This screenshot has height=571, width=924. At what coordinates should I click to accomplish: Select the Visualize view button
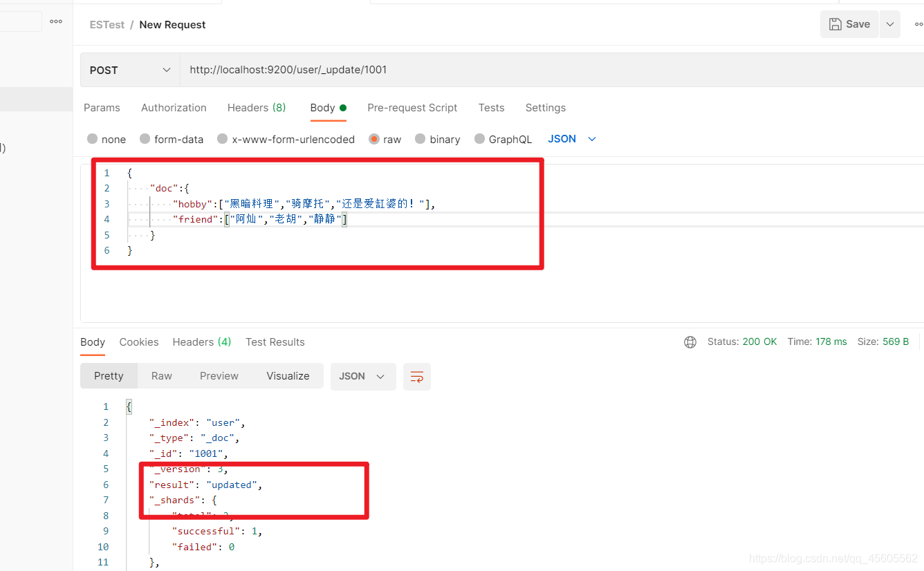[288, 376]
